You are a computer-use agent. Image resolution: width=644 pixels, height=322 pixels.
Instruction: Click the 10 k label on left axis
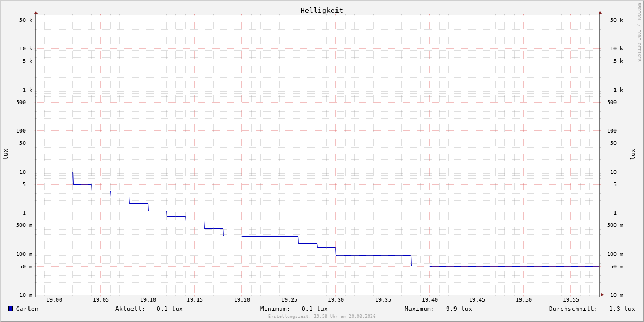pos(26,49)
